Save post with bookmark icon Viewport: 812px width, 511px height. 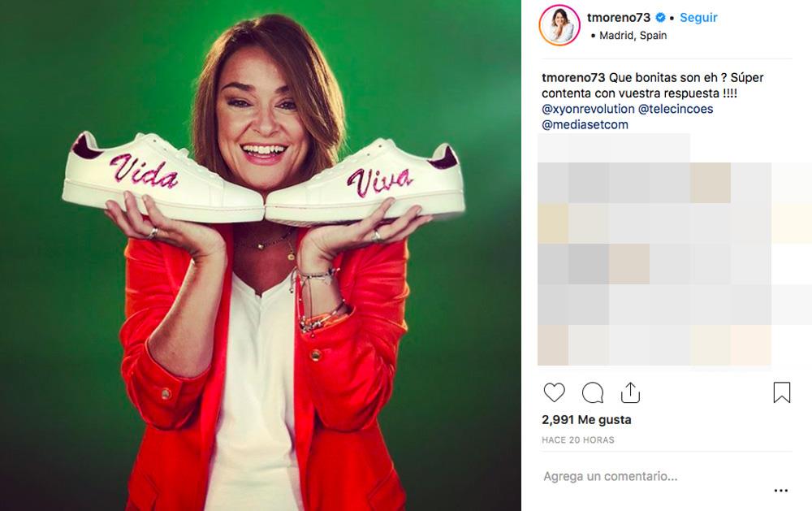click(781, 393)
